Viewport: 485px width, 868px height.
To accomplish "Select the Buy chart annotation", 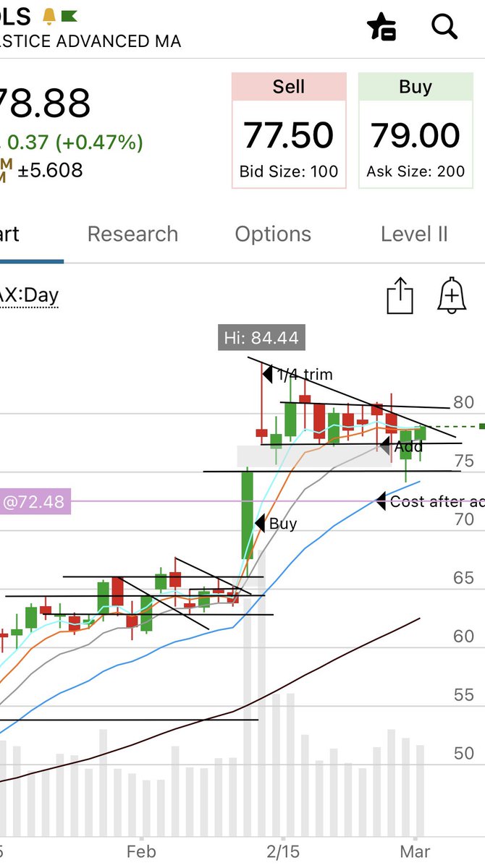I will tap(276, 524).
